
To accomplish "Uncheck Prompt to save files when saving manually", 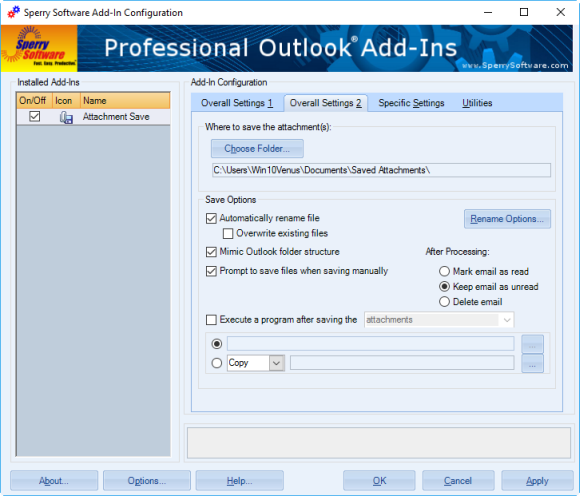I will (211, 271).
